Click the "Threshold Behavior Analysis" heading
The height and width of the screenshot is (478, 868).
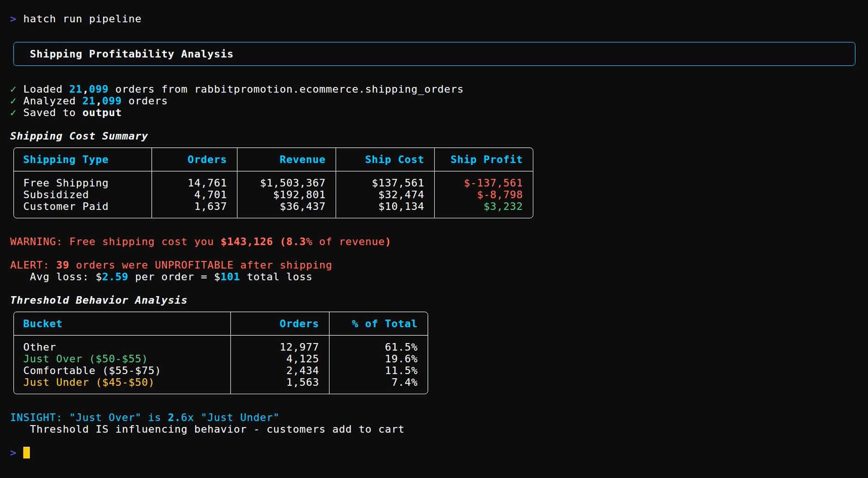99,300
